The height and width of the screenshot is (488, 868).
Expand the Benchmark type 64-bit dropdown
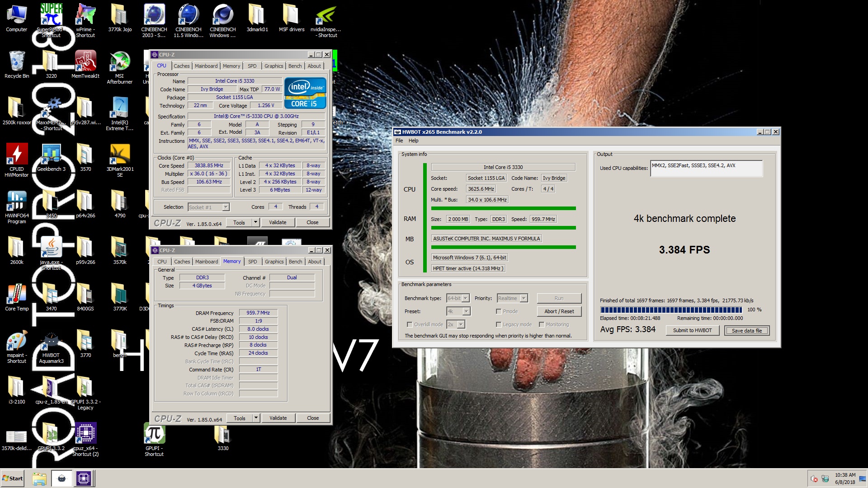pos(466,298)
